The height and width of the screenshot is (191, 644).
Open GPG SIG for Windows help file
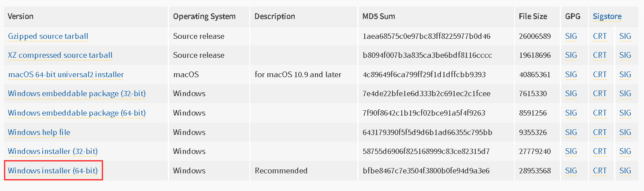[571, 132]
